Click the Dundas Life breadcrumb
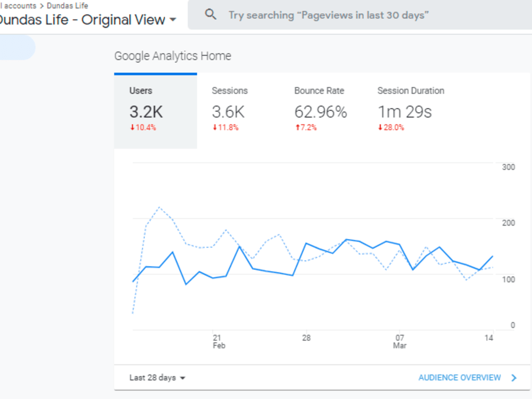The image size is (532, 399). coord(67,5)
